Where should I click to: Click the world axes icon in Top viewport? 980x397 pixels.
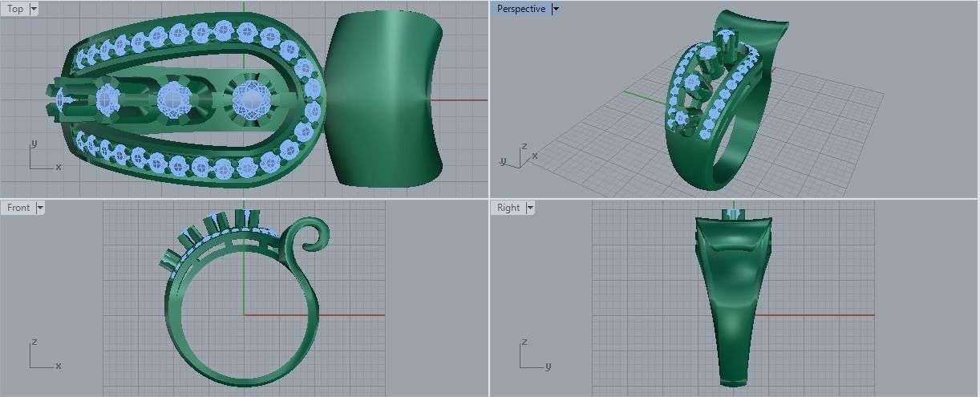43,156
